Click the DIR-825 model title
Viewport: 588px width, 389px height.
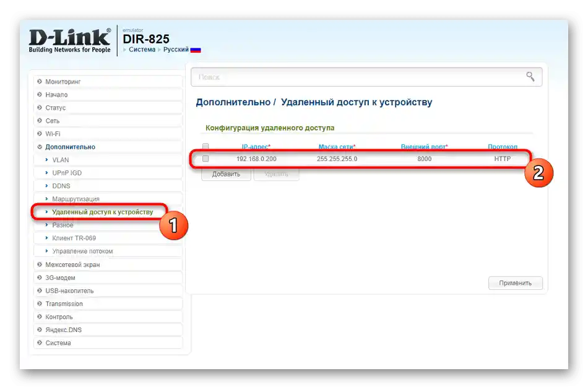pyautogui.click(x=146, y=39)
